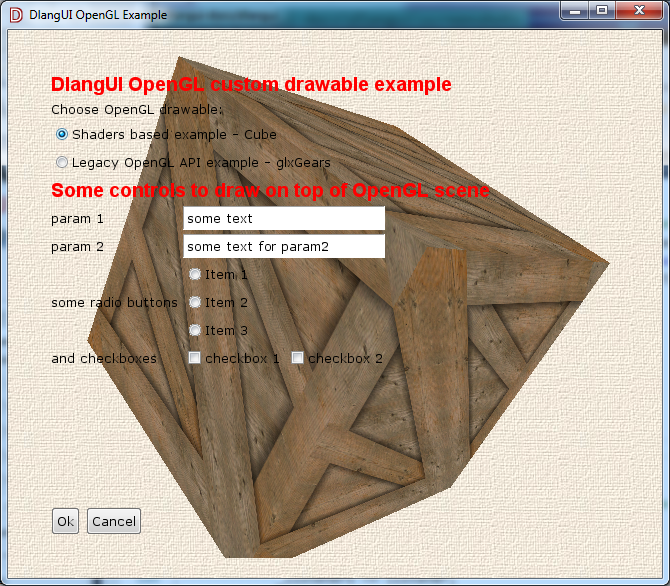670x586 pixels.
Task: Maximize the DlangUI OpenGL Example window
Action: click(x=602, y=11)
